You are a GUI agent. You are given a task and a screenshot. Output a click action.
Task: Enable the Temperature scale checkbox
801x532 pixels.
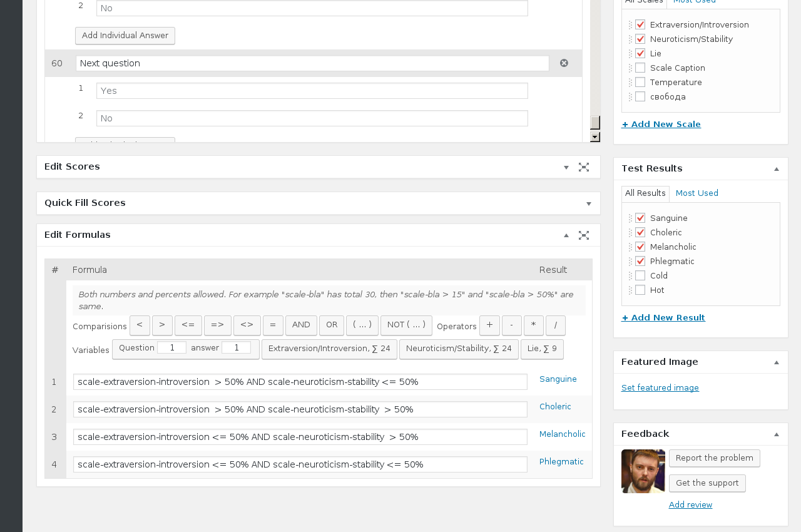640,82
